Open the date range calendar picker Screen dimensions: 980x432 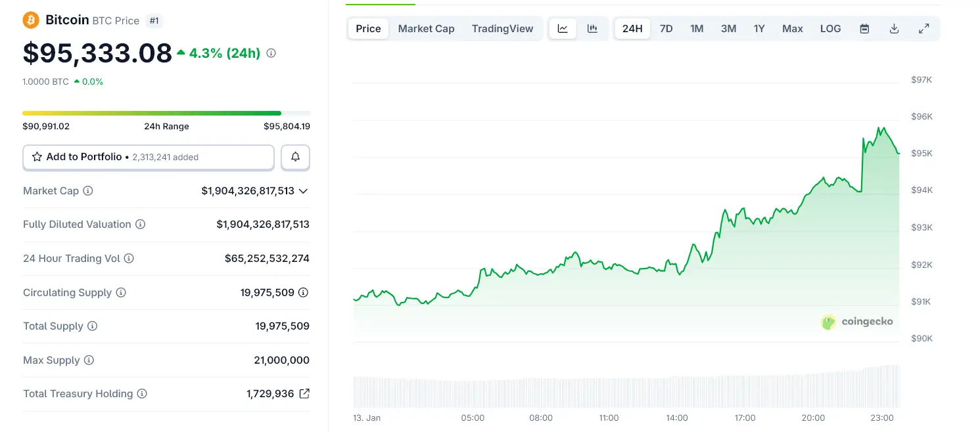click(864, 28)
